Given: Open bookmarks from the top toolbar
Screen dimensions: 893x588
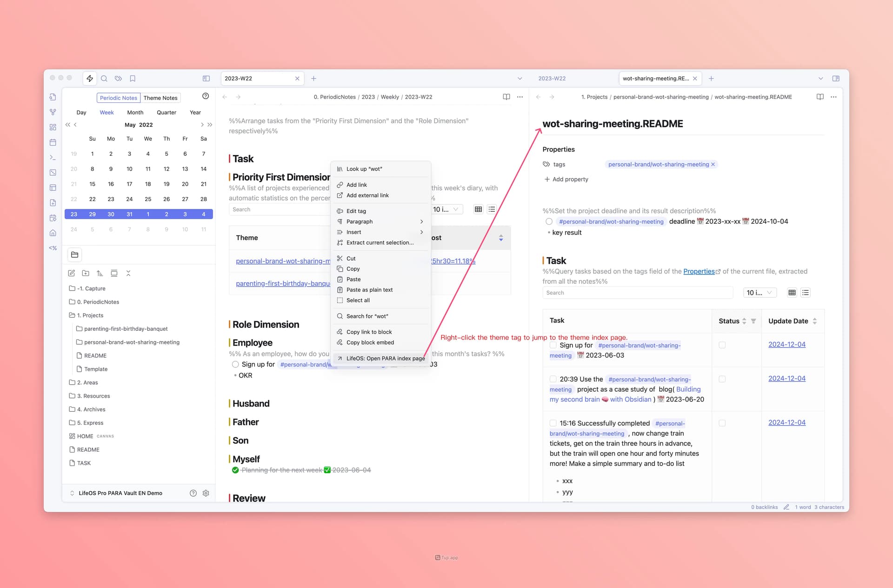Looking at the screenshot, I should [x=133, y=79].
